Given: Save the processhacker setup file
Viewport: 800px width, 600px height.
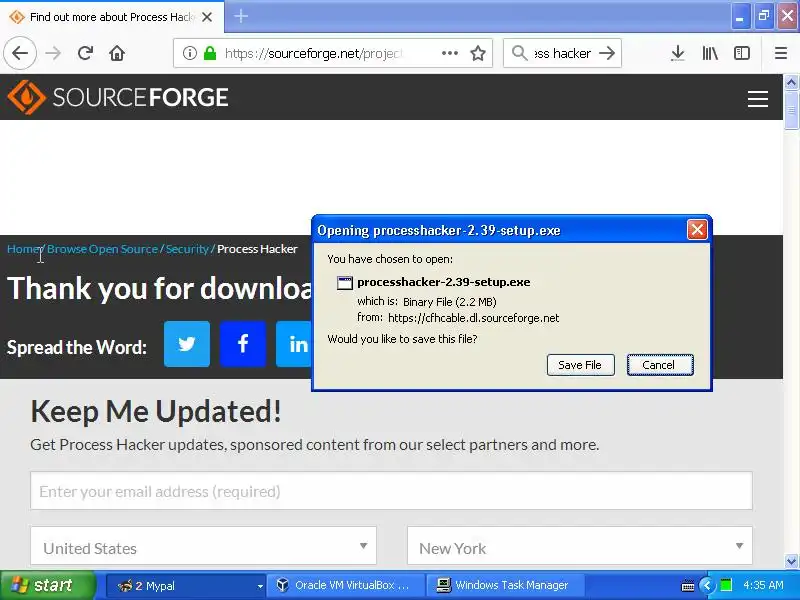Looking at the screenshot, I should click(581, 365).
